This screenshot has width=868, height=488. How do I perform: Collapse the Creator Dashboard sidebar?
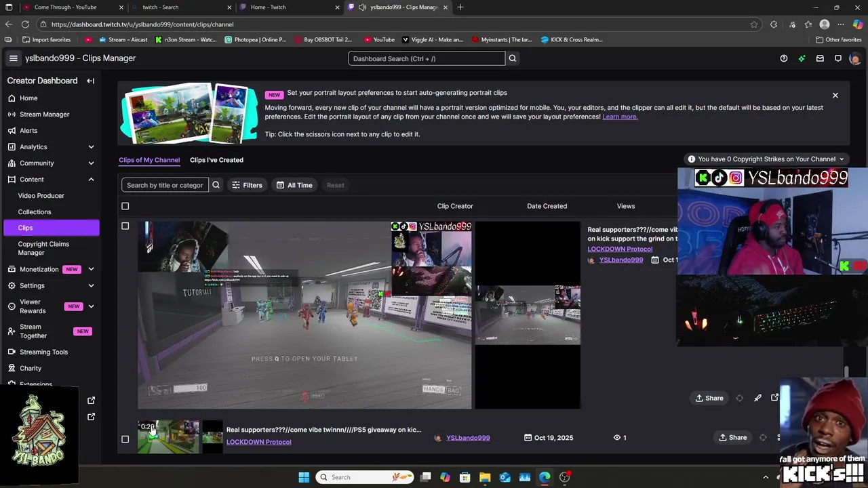tap(90, 81)
